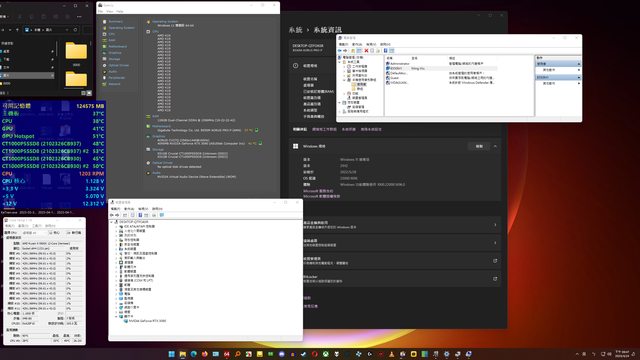
Task: Select NVIDIA GeForce RTX 3090 in Device Manager
Action: 147,321
